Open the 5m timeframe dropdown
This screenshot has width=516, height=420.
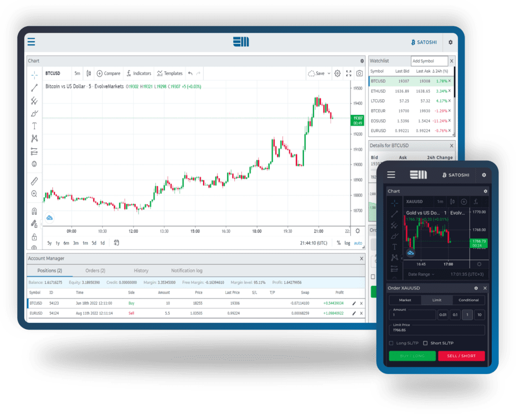tap(77, 73)
